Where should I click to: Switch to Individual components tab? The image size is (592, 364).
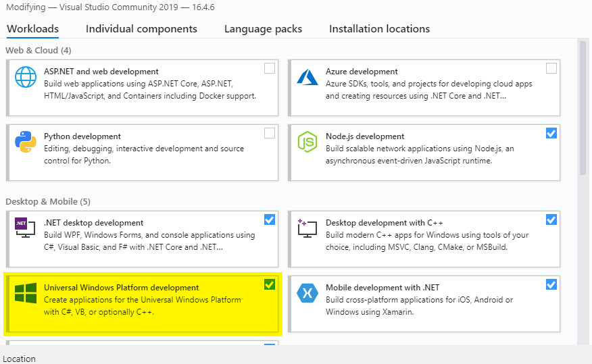point(141,29)
